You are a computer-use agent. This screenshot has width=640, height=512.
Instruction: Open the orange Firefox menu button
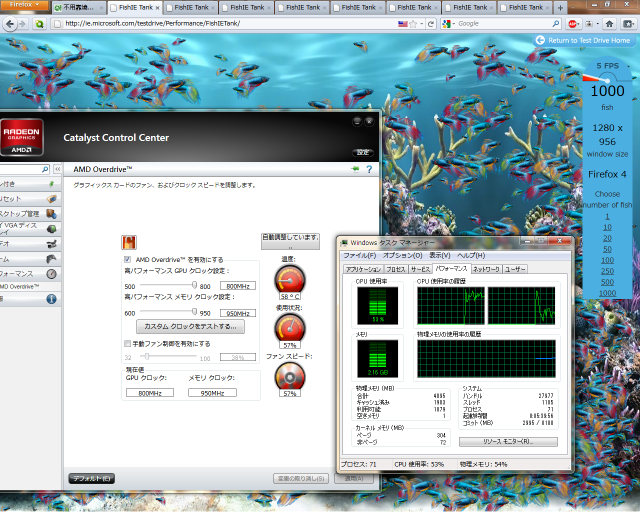tap(24, 5)
